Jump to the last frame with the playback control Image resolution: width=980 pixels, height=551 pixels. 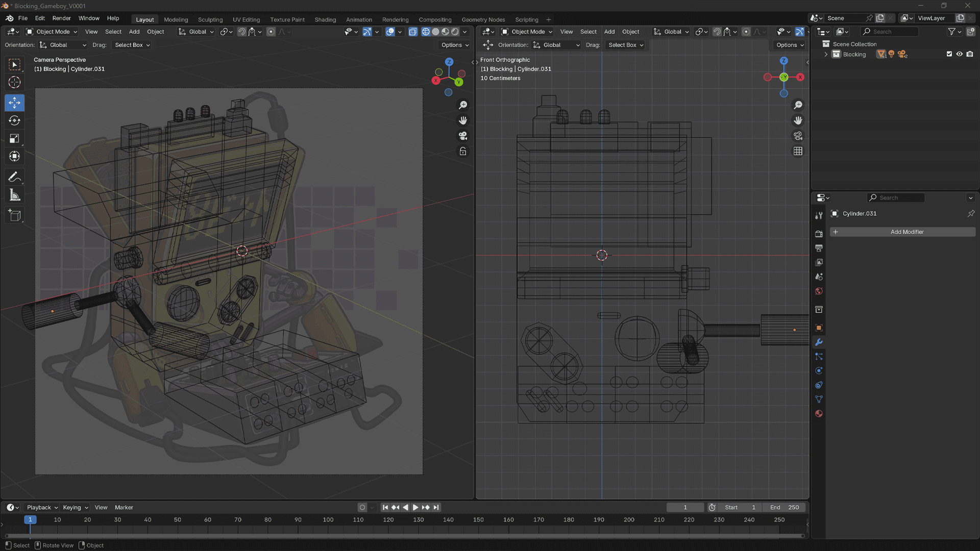pyautogui.click(x=436, y=507)
